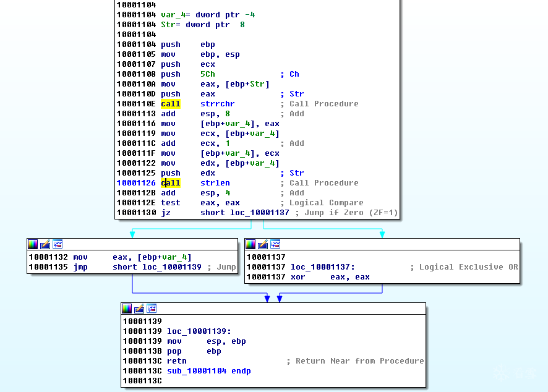Screen dimensions: 548x392
Task: Click the var_4= dword ptr -4 declaration
Action: [208, 15]
